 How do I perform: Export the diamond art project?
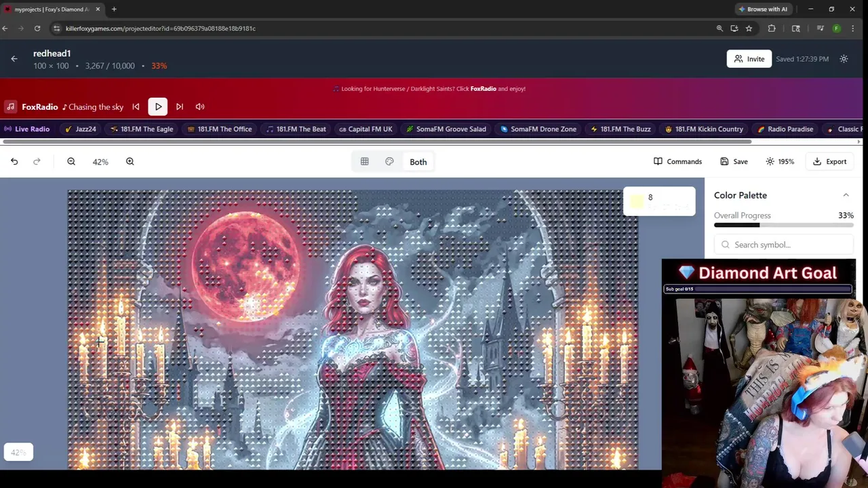[829, 161]
